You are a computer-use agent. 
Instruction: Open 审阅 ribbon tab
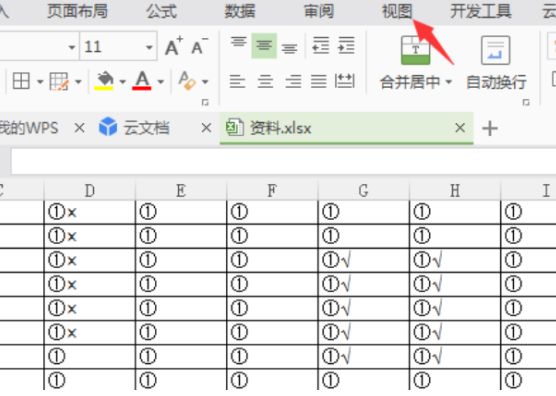tap(319, 11)
